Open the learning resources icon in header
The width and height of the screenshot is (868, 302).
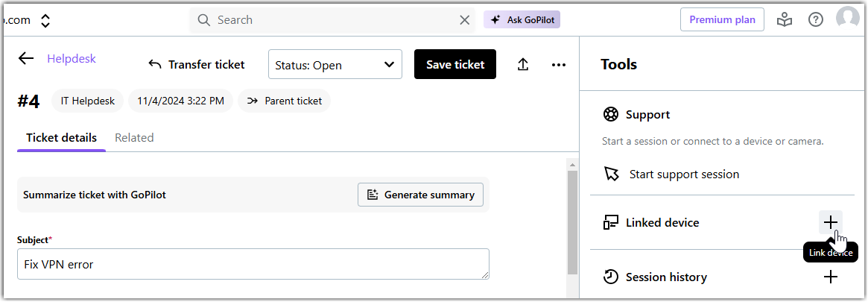point(785,20)
